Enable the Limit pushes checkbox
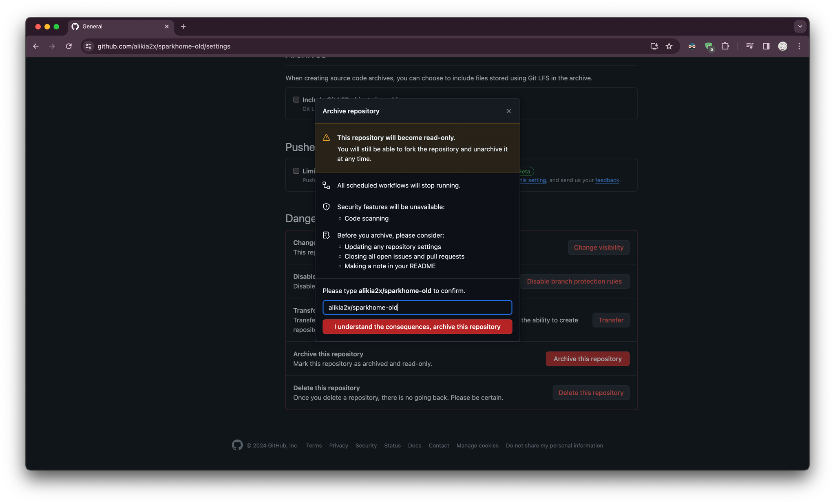The image size is (835, 504). point(296,171)
